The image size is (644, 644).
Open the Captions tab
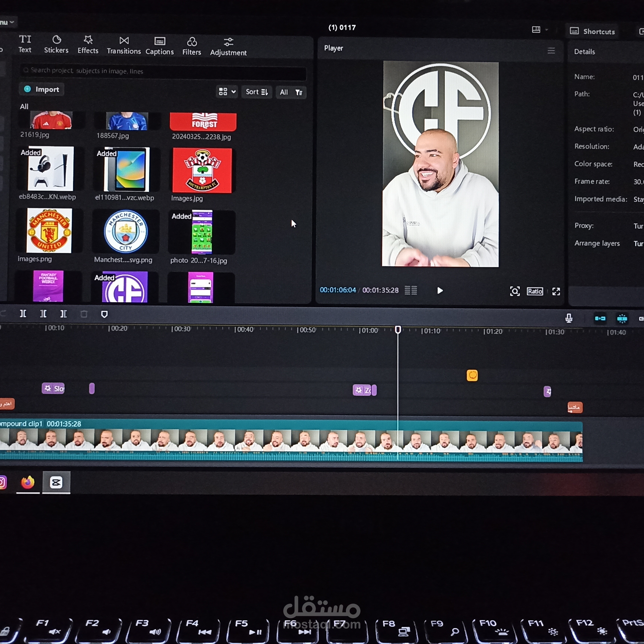160,46
